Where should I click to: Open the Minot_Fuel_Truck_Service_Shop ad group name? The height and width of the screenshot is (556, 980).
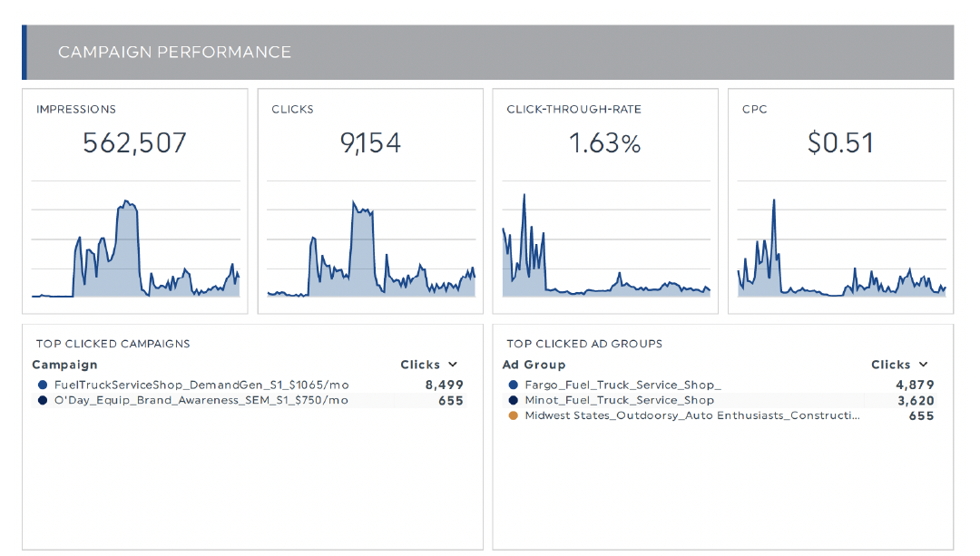(619, 400)
